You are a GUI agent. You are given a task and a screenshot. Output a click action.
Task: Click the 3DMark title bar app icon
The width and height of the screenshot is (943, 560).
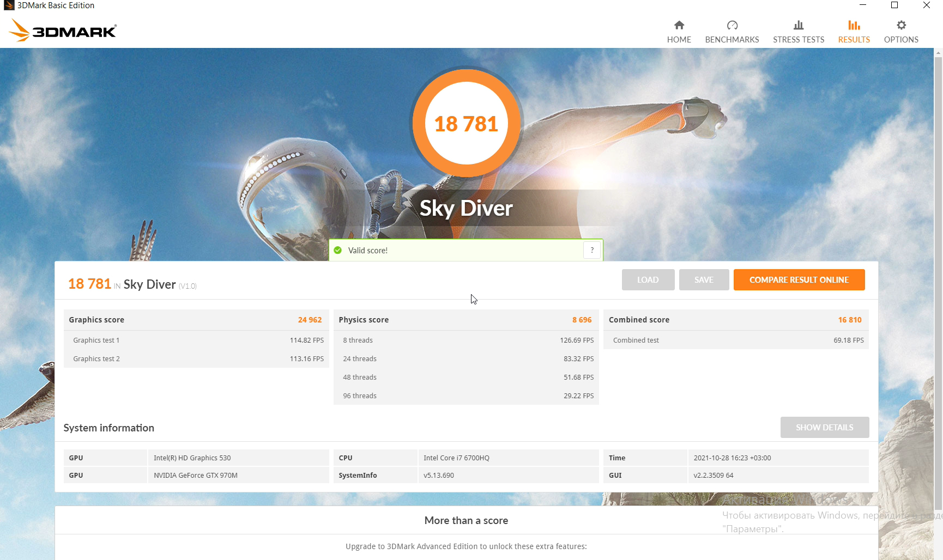click(9, 5)
